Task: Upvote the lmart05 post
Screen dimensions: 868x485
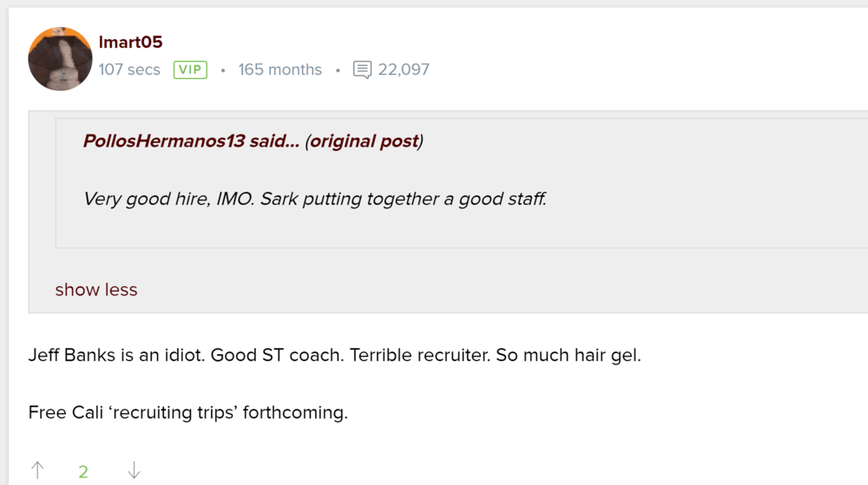Action: [x=37, y=471]
